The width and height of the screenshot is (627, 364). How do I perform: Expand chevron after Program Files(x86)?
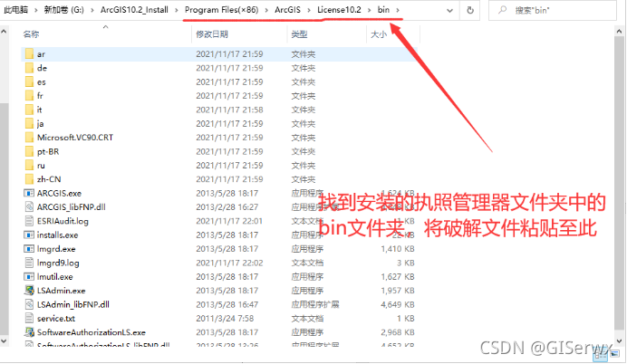(x=266, y=10)
